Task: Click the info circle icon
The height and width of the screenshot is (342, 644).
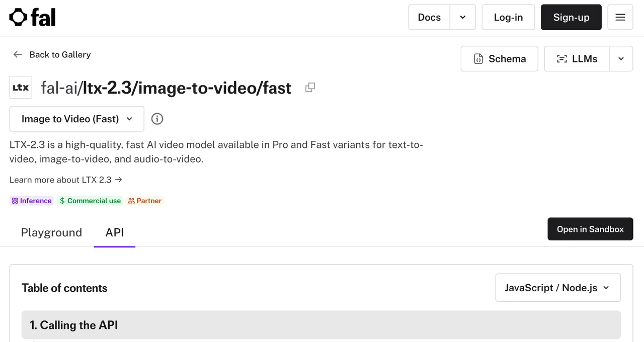Action: click(x=157, y=119)
